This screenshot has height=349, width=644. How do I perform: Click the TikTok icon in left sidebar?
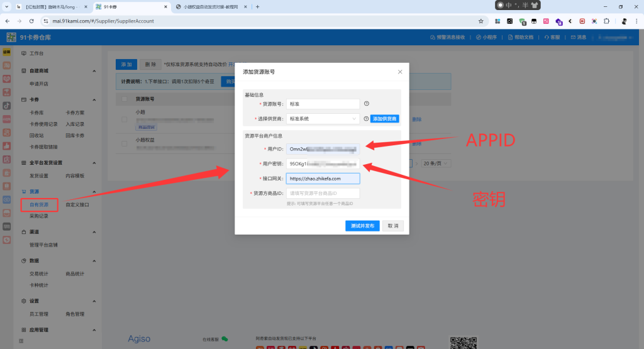pos(7,105)
